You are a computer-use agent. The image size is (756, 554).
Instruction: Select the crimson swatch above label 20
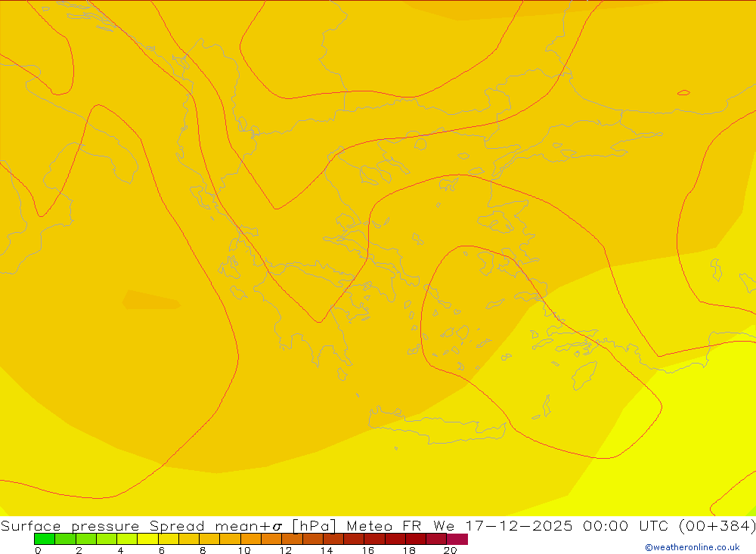tap(457, 539)
